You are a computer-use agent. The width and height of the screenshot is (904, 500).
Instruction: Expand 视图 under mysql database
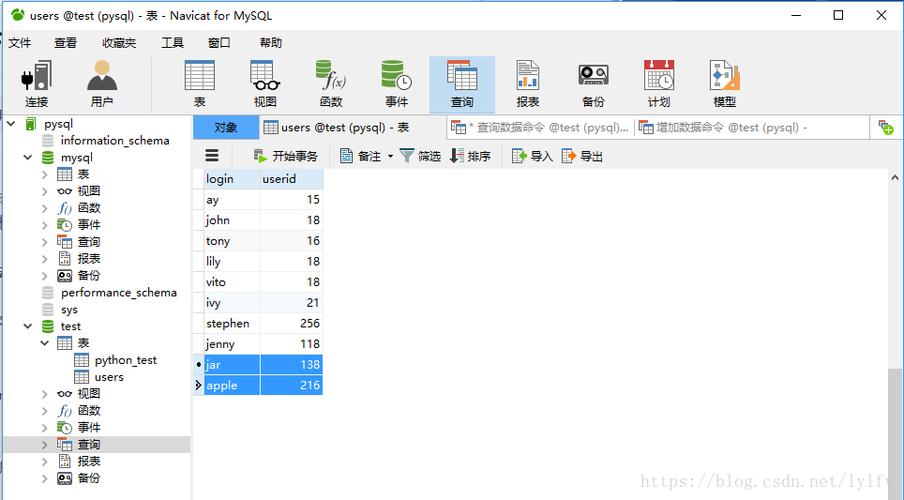tap(45, 191)
